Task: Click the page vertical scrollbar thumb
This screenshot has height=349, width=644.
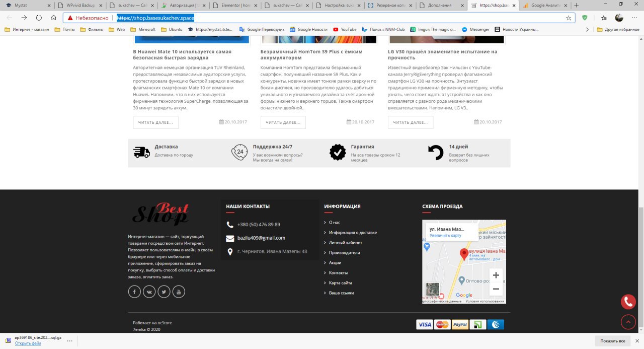Action: click(641, 267)
